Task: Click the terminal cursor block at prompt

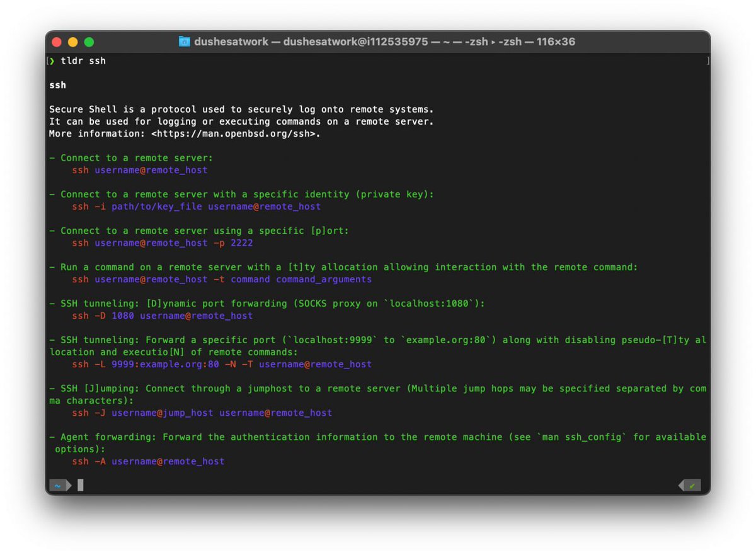Action: [x=81, y=486]
